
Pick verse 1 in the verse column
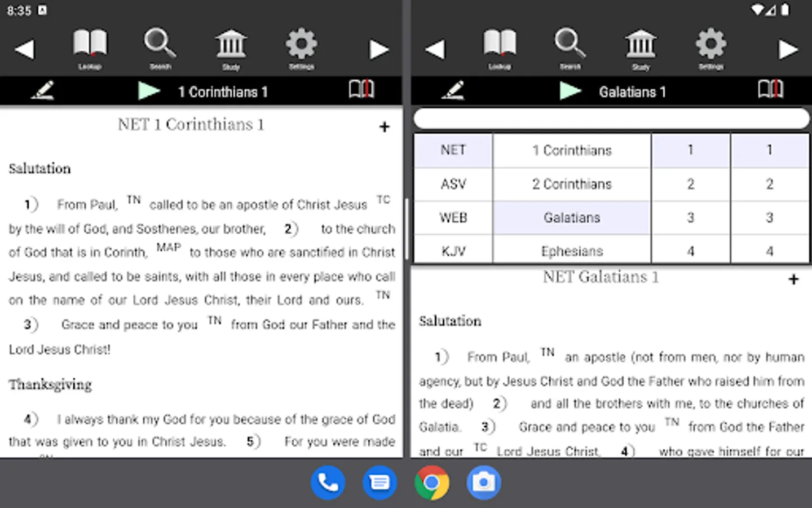(x=770, y=150)
